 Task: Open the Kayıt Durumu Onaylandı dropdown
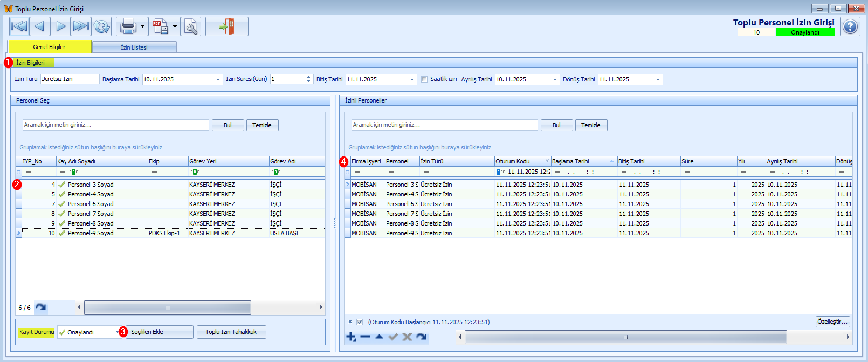(x=116, y=332)
